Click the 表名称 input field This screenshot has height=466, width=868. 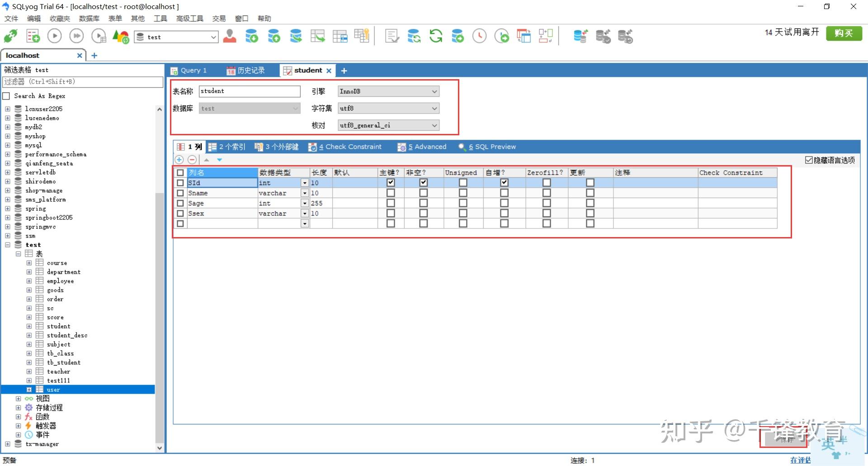[250, 91]
